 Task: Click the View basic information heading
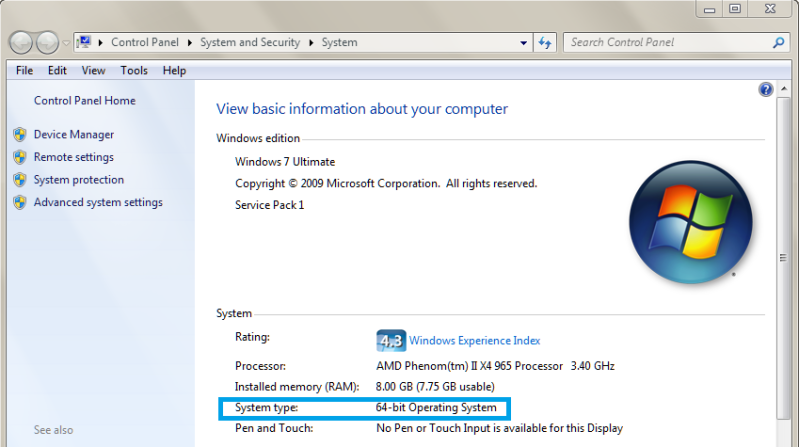coord(362,109)
